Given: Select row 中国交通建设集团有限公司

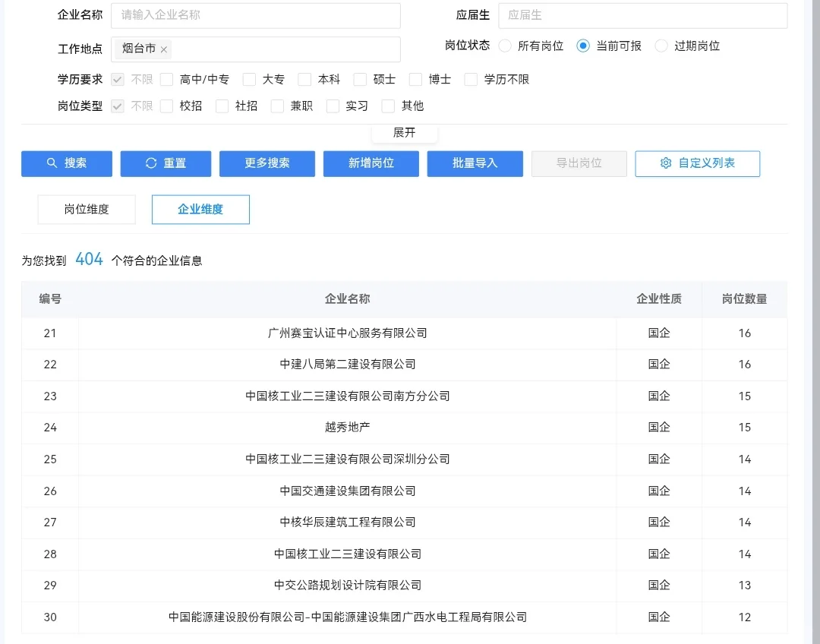Looking at the screenshot, I should tap(404, 491).
